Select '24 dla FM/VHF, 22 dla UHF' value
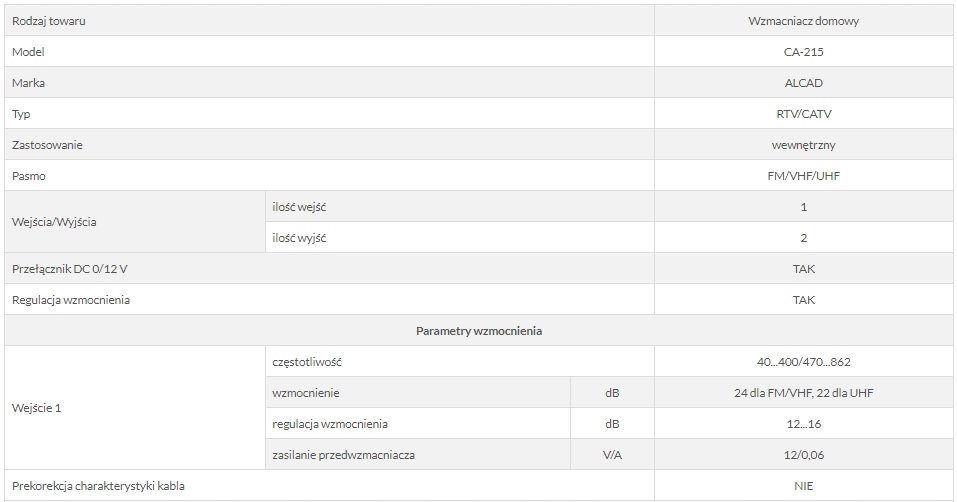The image size is (957, 502). tap(803, 393)
